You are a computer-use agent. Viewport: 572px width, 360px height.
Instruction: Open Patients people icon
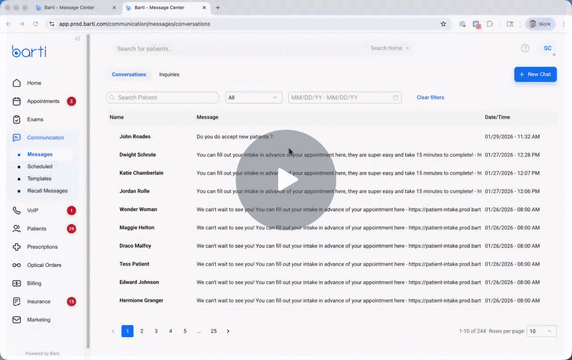coord(17,229)
